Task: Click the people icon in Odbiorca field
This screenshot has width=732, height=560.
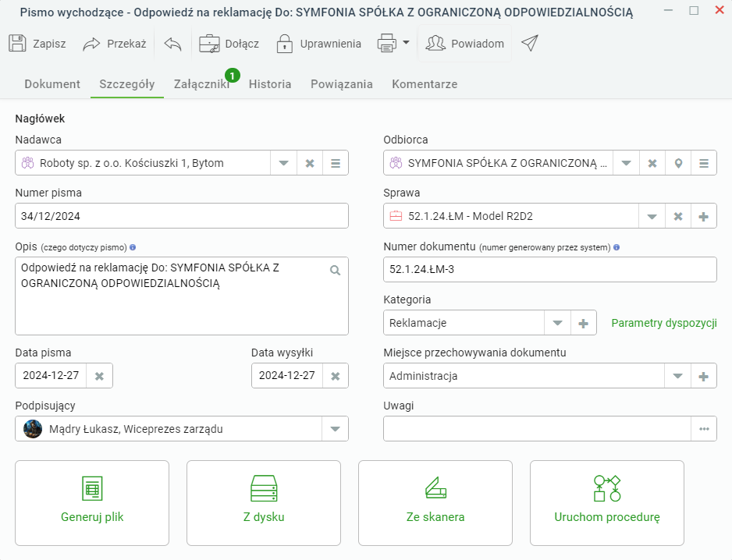Action: (x=396, y=163)
